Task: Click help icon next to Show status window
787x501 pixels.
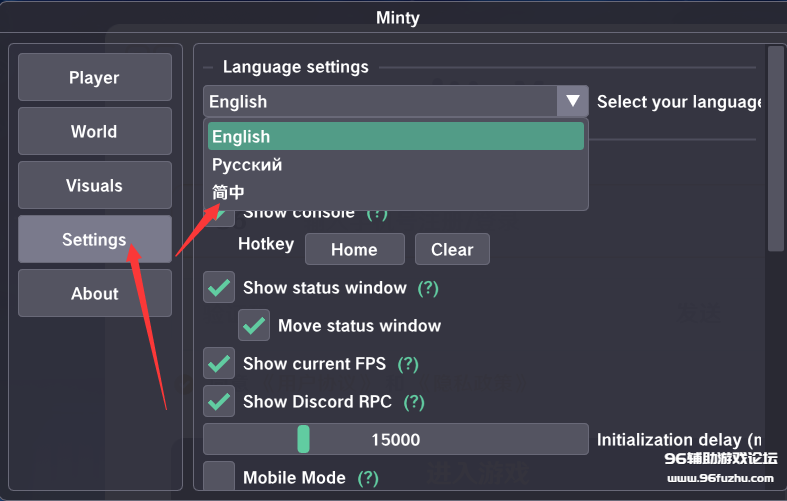Action: coord(428,288)
